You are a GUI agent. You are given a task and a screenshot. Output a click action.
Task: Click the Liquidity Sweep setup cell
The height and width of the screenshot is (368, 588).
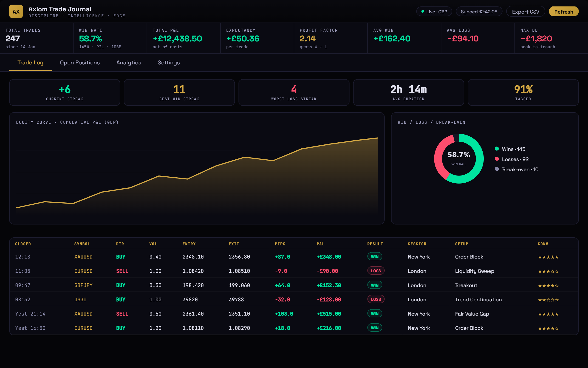(x=475, y=271)
